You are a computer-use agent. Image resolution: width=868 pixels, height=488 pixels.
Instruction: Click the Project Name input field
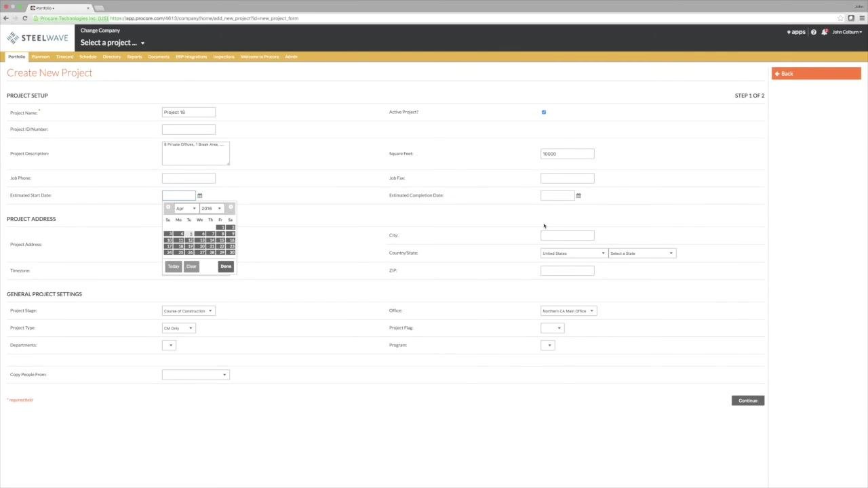(x=189, y=112)
